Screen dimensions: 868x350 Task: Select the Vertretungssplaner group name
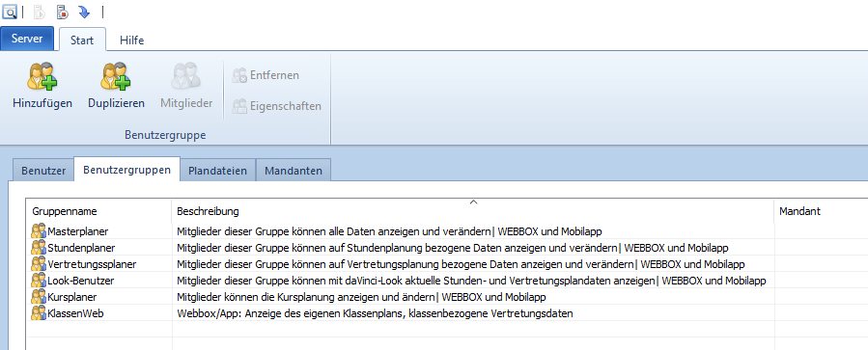92,264
